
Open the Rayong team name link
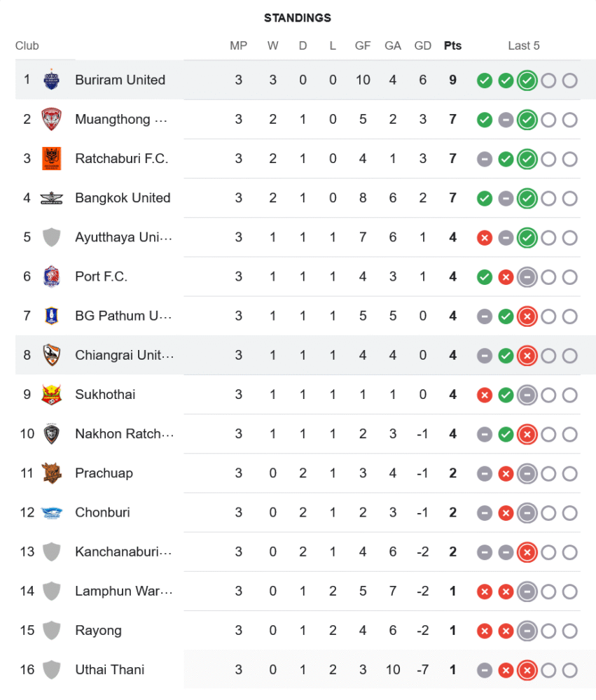[99, 631]
